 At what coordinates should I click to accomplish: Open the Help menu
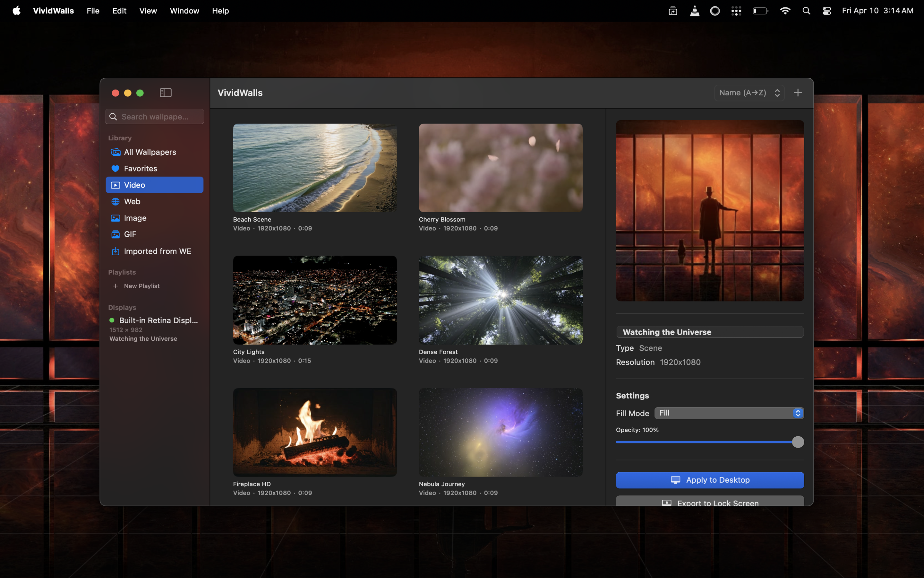click(220, 11)
